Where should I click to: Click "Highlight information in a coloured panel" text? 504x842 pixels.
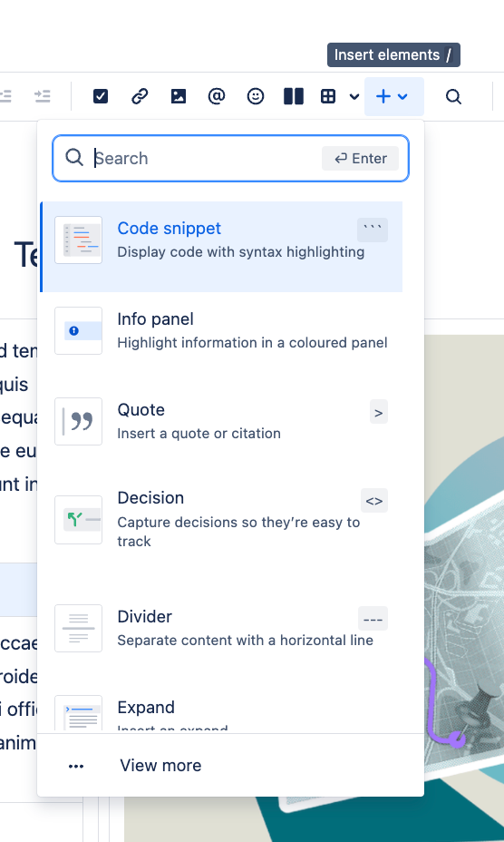(x=252, y=343)
